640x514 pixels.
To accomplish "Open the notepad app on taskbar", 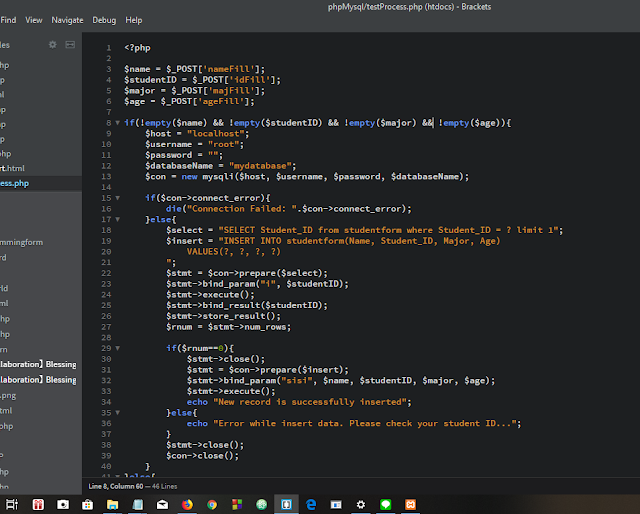I will pyautogui.click(x=138, y=505).
